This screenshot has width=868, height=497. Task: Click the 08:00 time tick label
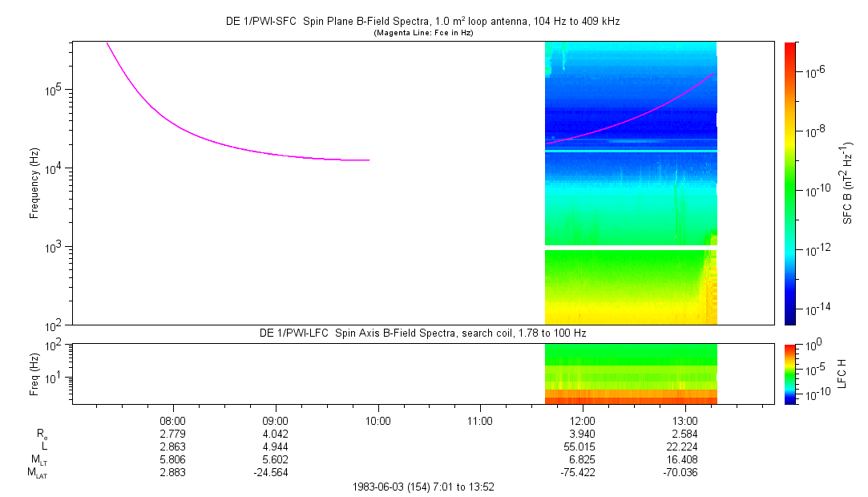[x=173, y=421]
